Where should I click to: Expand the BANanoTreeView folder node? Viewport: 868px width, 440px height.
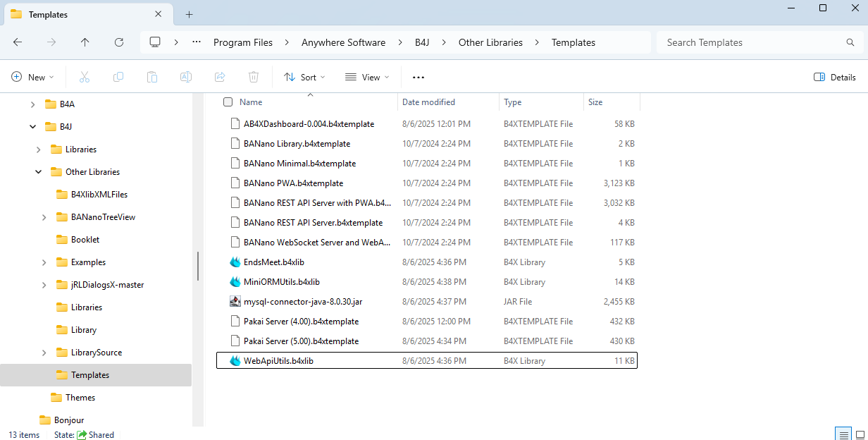coord(44,217)
